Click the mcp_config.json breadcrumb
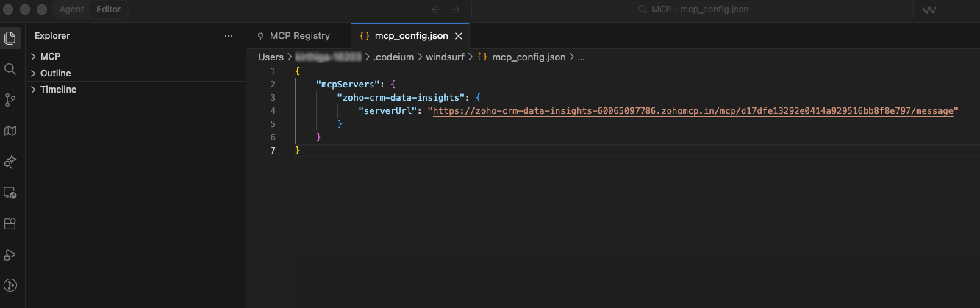The image size is (980, 308). pyautogui.click(x=529, y=57)
